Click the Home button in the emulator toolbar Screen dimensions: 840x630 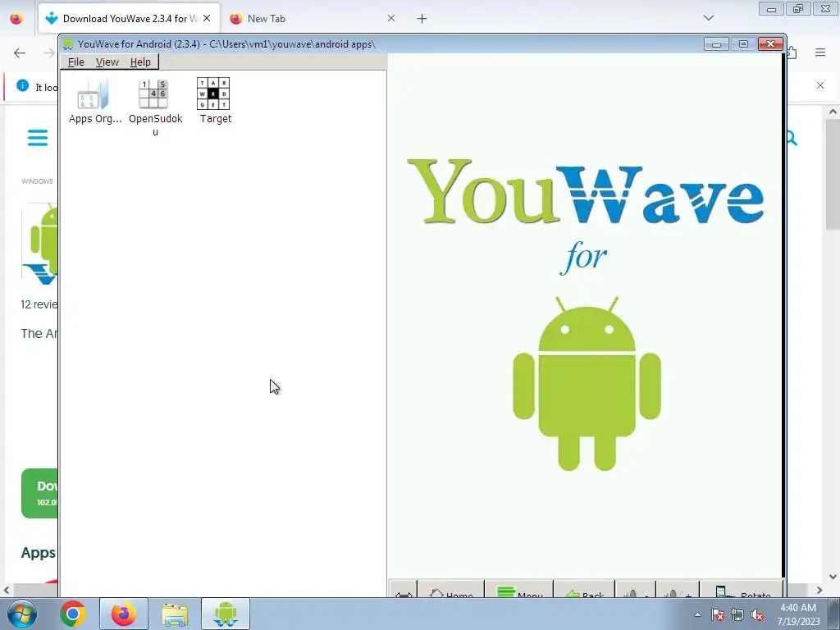click(x=450, y=590)
